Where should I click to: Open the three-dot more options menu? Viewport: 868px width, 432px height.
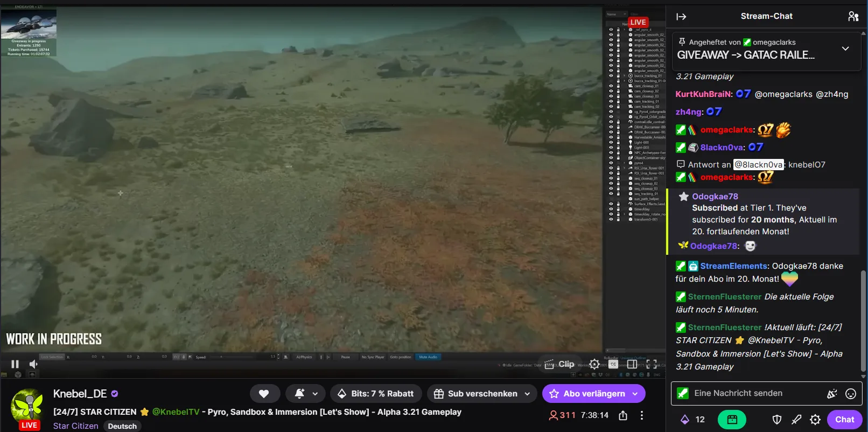tap(642, 415)
